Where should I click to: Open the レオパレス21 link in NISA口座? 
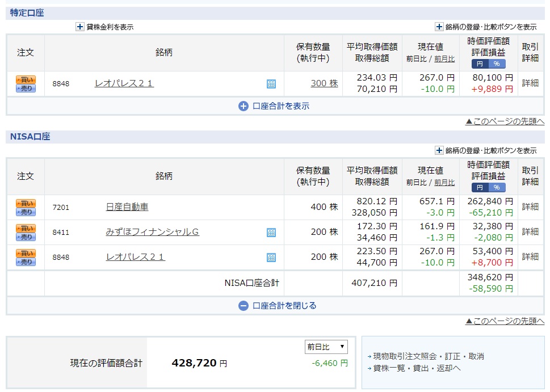pos(136,257)
